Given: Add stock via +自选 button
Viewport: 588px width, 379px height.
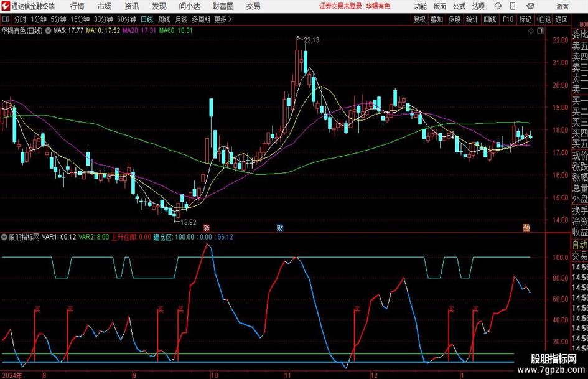Looking at the screenshot, I should (x=544, y=19).
